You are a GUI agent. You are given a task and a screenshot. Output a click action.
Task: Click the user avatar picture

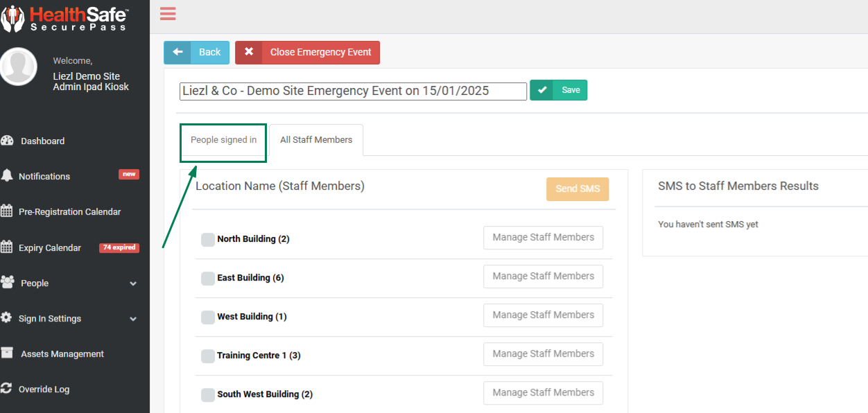click(19, 67)
